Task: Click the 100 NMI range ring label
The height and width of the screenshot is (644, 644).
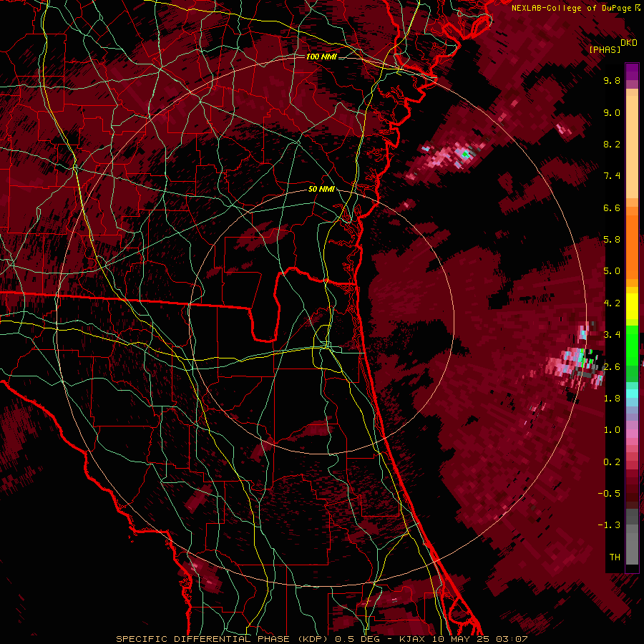Action: click(321, 57)
